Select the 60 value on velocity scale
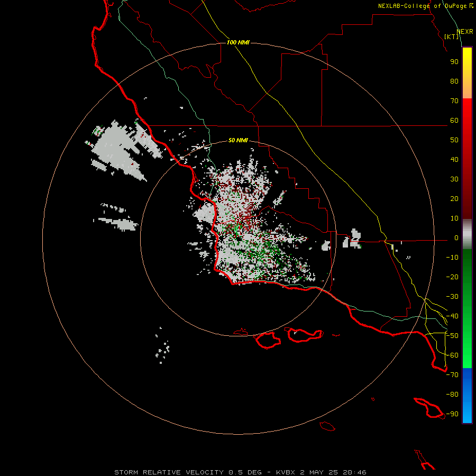 point(454,121)
